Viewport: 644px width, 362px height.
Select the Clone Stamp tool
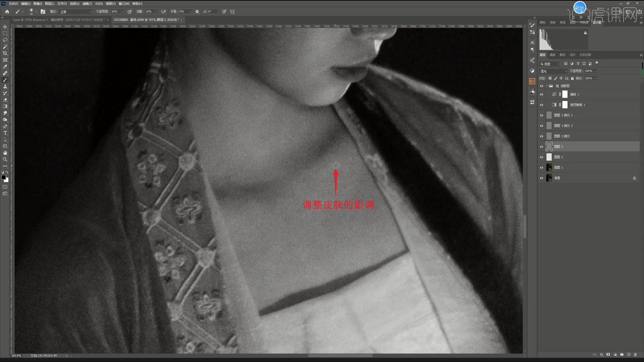point(5,86)
